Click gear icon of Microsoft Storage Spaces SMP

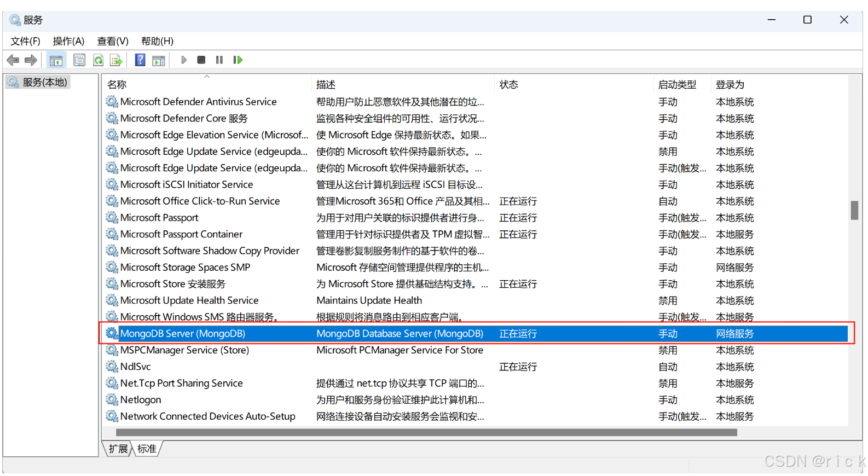(112, 267)
